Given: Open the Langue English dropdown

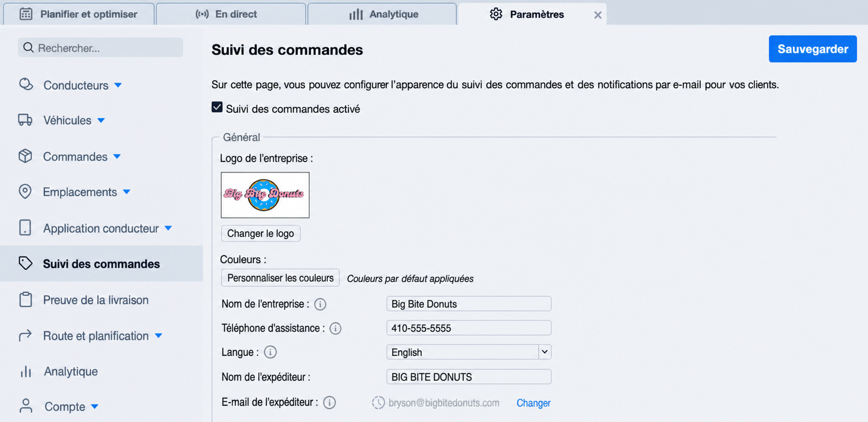Looking at the screenshot, I should click(x=469, y=352).
